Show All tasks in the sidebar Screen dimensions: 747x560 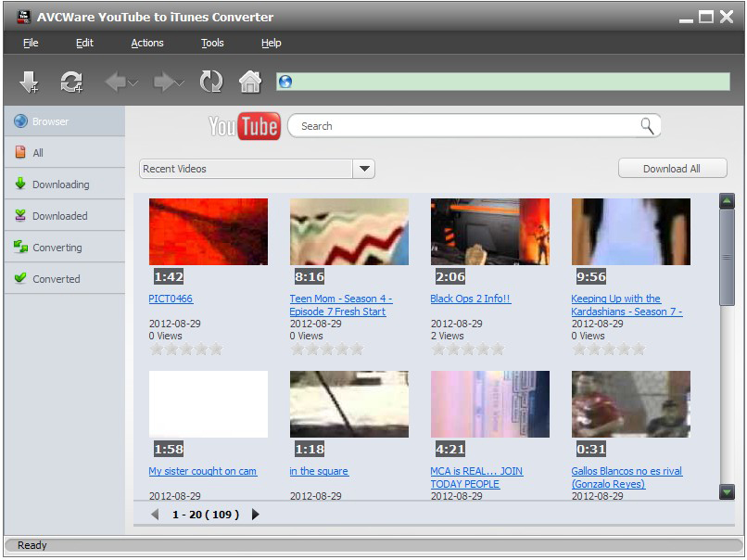pos(65,152)
